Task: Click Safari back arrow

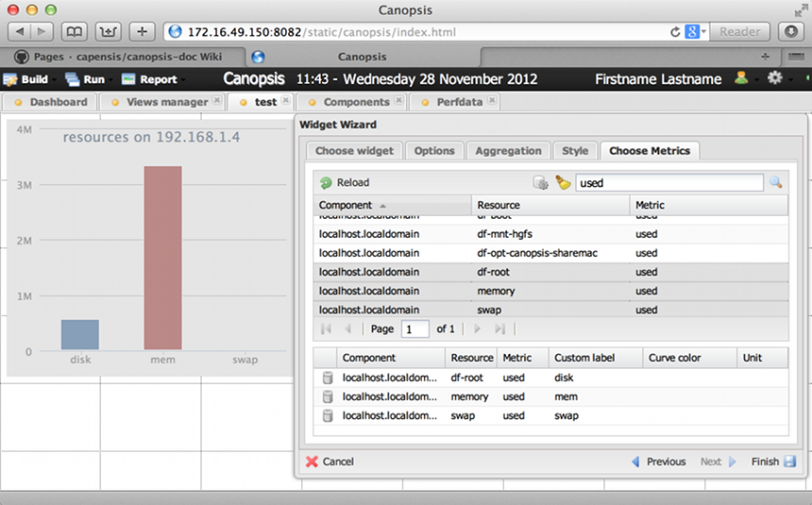Action: pos(20,32)
